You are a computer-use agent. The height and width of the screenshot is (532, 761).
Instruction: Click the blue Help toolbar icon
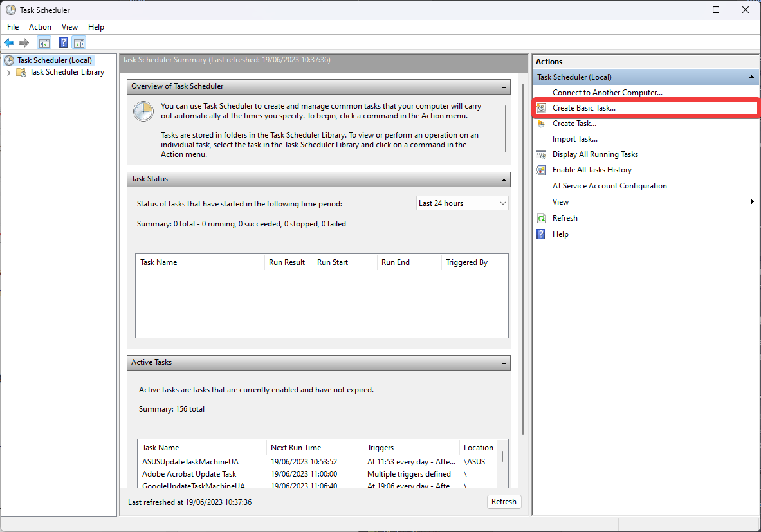coord(63,43)
